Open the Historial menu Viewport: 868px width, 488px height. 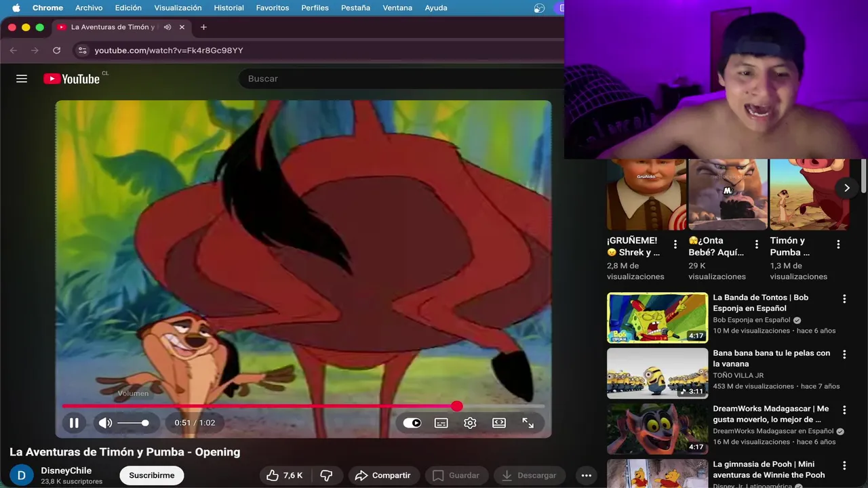click(229, 7)
